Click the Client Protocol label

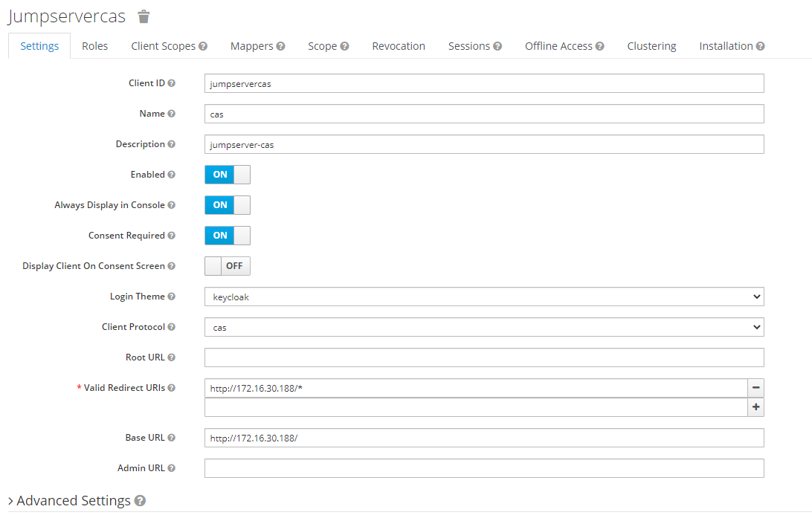coord(133,327)
